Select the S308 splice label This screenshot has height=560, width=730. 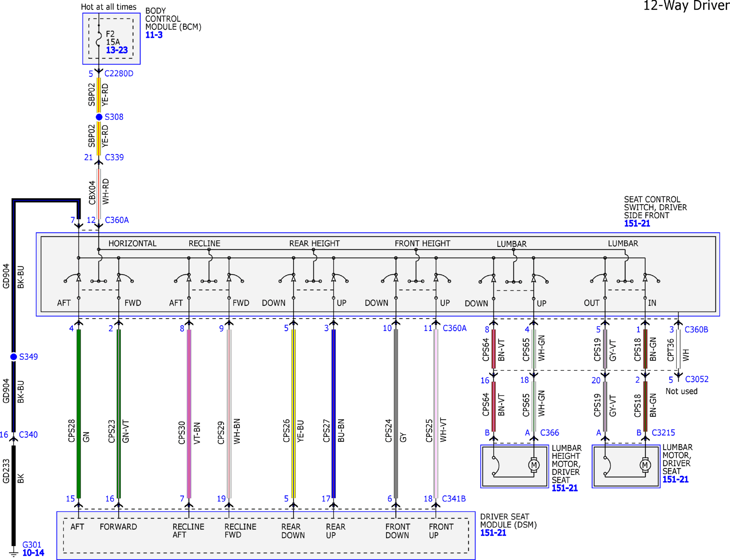114,117
